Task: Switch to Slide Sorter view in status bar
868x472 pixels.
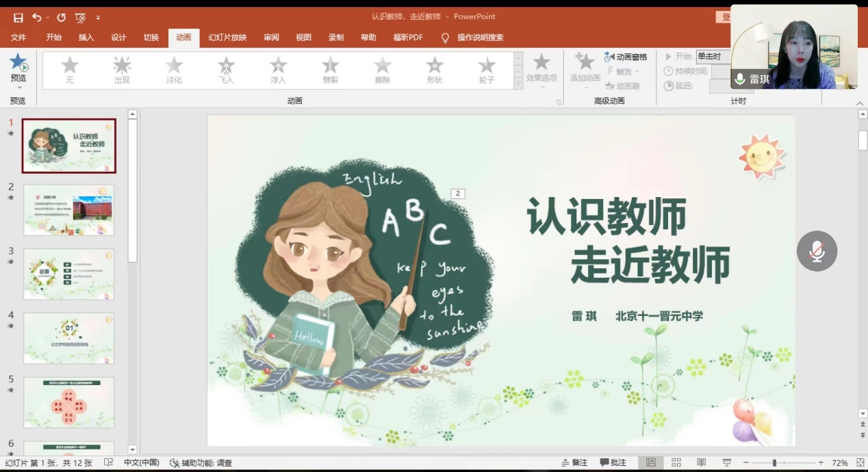Action: (x=676, y=463)
